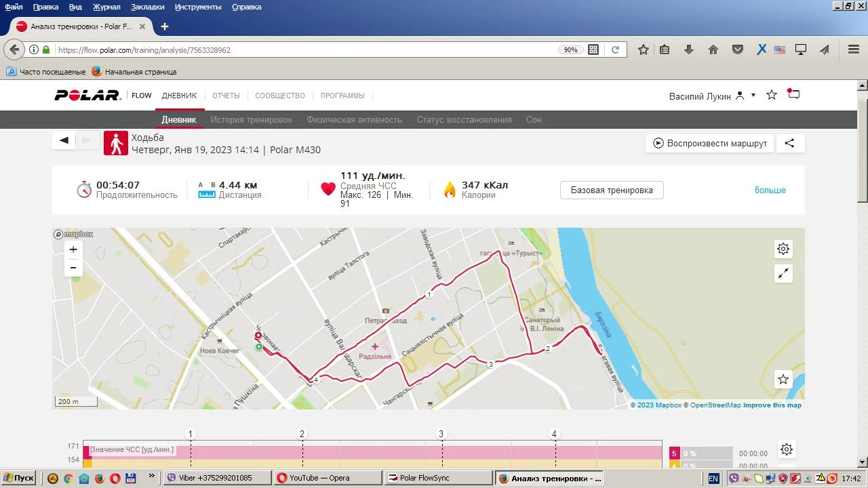The width and height of the screenshot is (868, 488).
Task: Open the Вид menu
Action: click(x=75, y=7)
